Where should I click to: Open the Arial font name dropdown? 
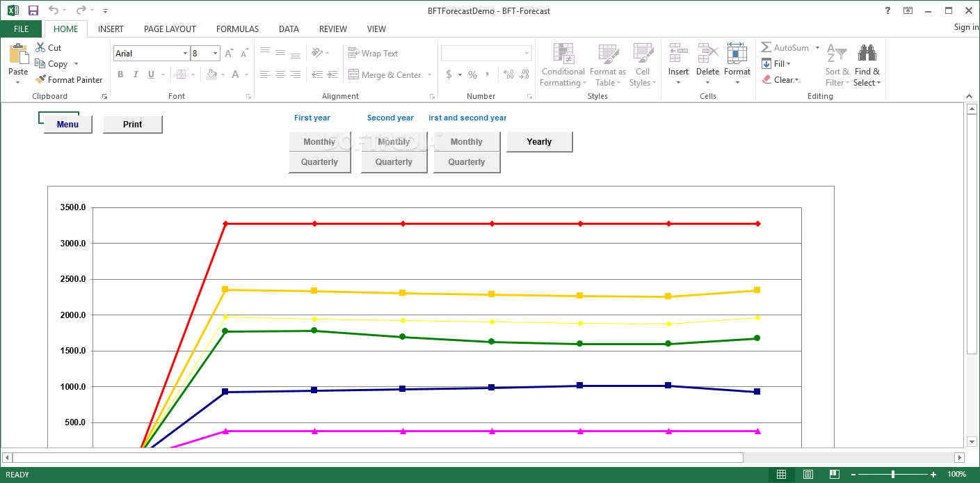point(185,53)
